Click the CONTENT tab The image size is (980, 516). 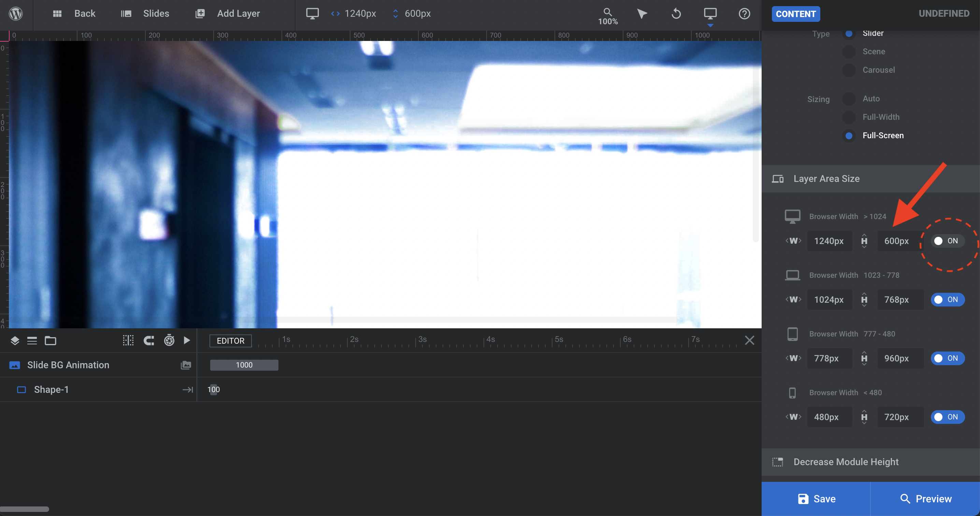pyautogui.click(x=796, y=14)
